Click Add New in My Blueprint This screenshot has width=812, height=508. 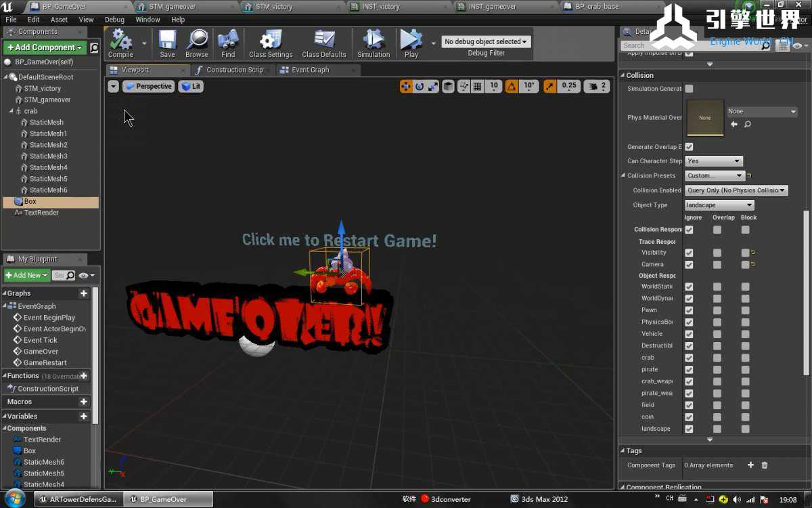coord(27,276)
